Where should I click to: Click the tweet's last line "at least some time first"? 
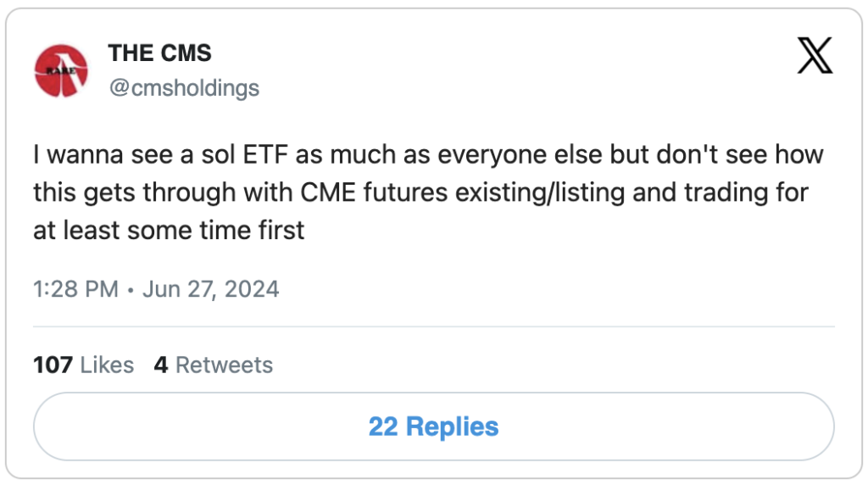point(169,230)
